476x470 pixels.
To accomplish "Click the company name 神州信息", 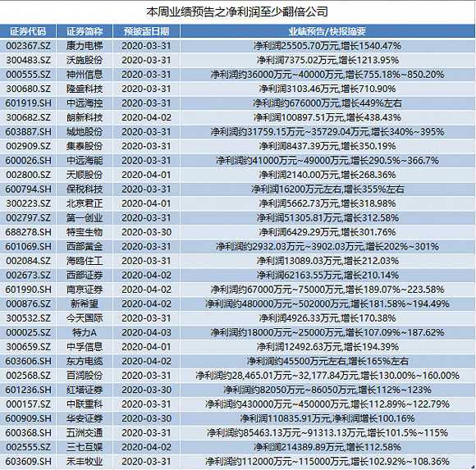I will coord(85,75).
